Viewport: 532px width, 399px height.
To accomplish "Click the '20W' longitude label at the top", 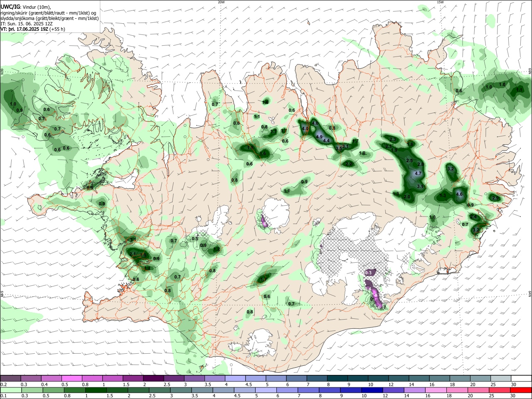I will point(221,2).
